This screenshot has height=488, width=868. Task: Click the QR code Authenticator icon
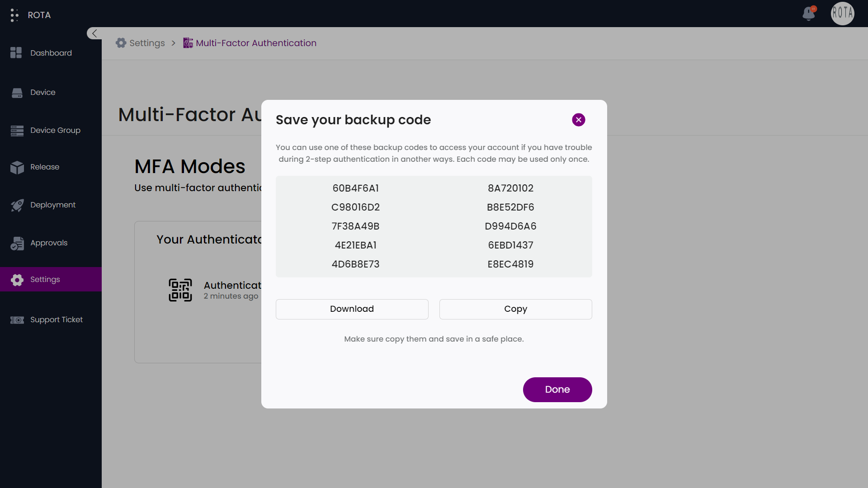point(180,290)
